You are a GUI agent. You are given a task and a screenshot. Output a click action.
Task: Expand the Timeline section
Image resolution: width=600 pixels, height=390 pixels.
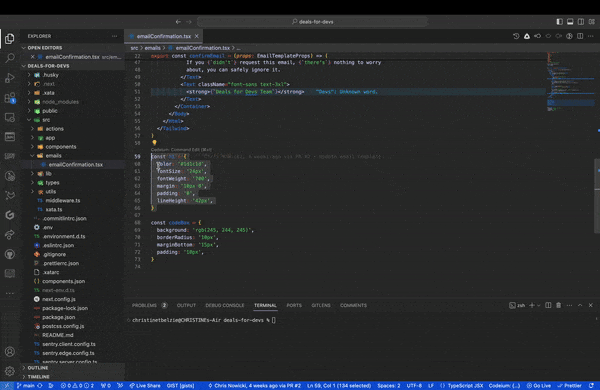coord(24,377)
